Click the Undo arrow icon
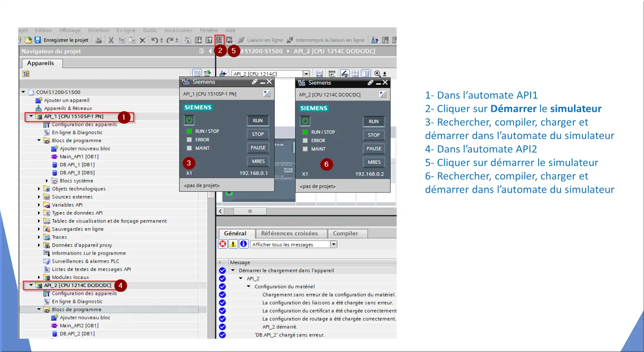 point(155,40)
